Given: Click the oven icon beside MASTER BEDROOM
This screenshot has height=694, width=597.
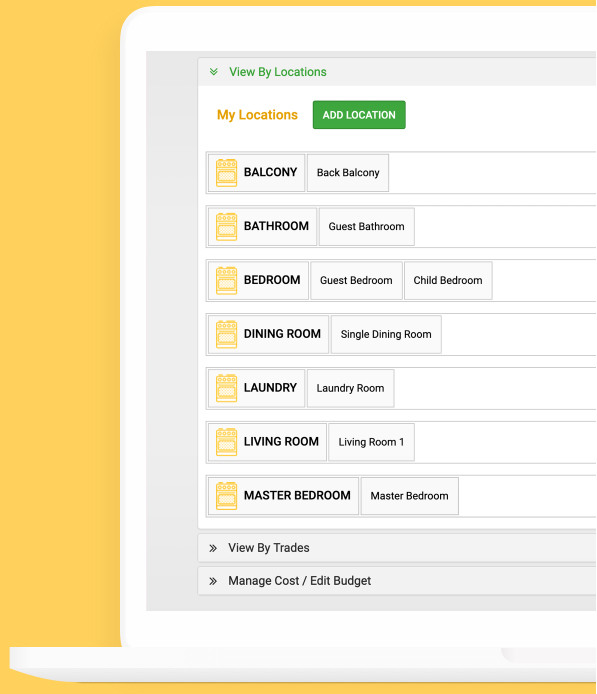Looking at the screenshot, I should pos(226,496).
